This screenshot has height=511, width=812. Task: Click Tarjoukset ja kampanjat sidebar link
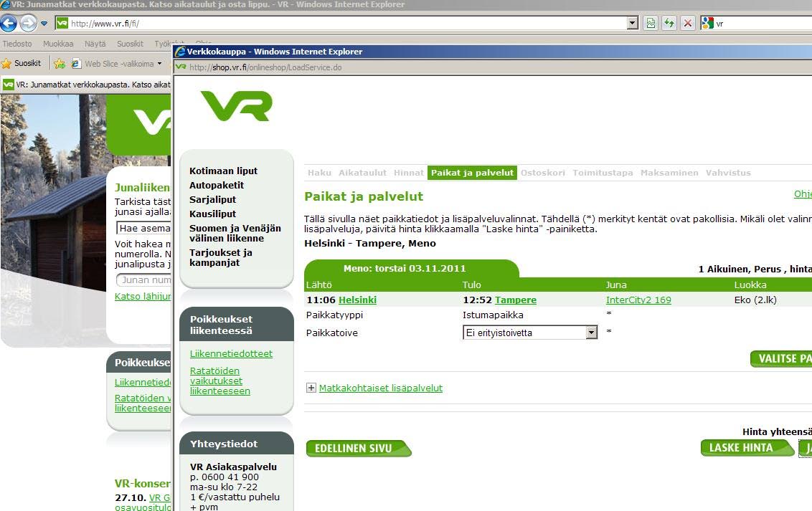(x=221, y=257)
